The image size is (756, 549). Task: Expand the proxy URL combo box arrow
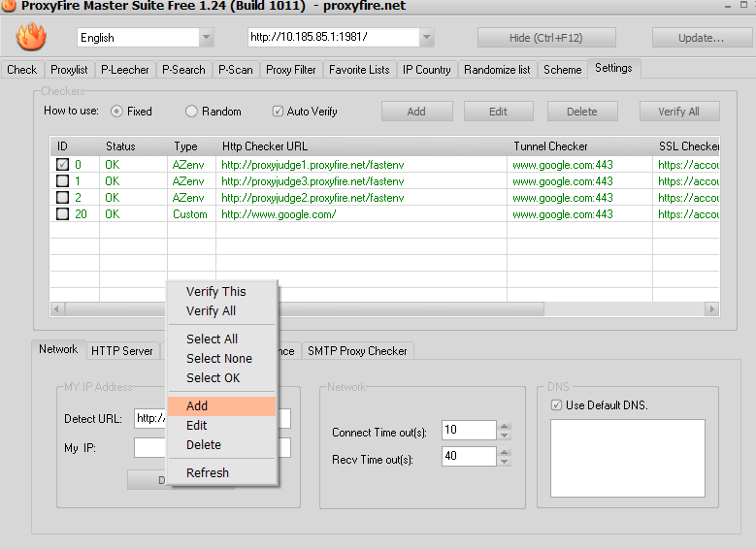[426, 37]
